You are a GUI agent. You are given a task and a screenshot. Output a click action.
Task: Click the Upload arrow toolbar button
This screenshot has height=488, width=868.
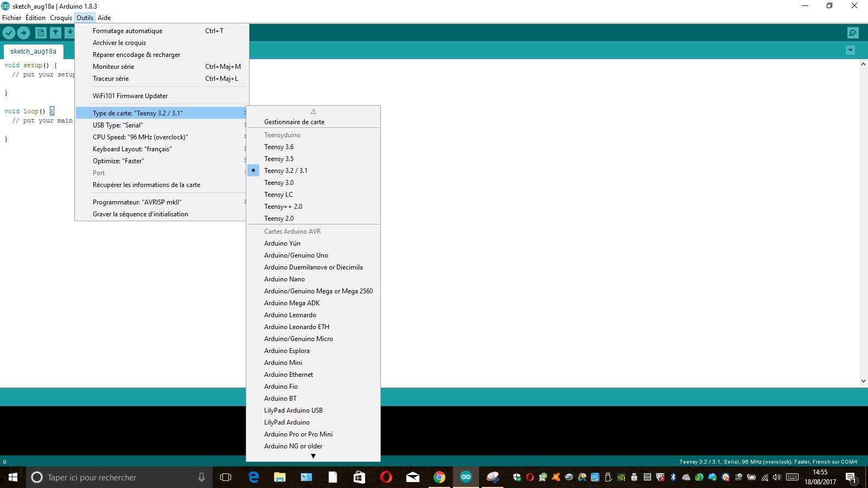tap(23, 33)
